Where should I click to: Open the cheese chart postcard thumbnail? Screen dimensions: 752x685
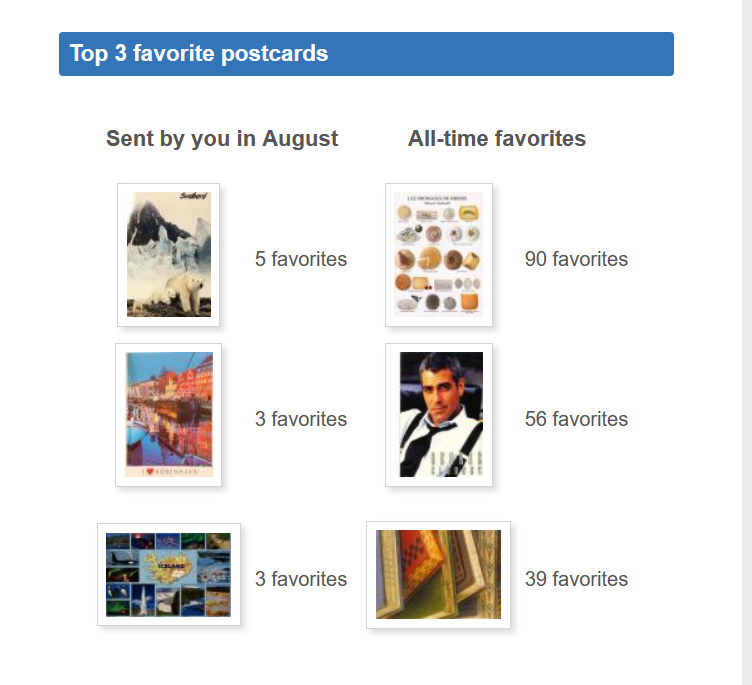pyautogui.click(x=438, y=255)
